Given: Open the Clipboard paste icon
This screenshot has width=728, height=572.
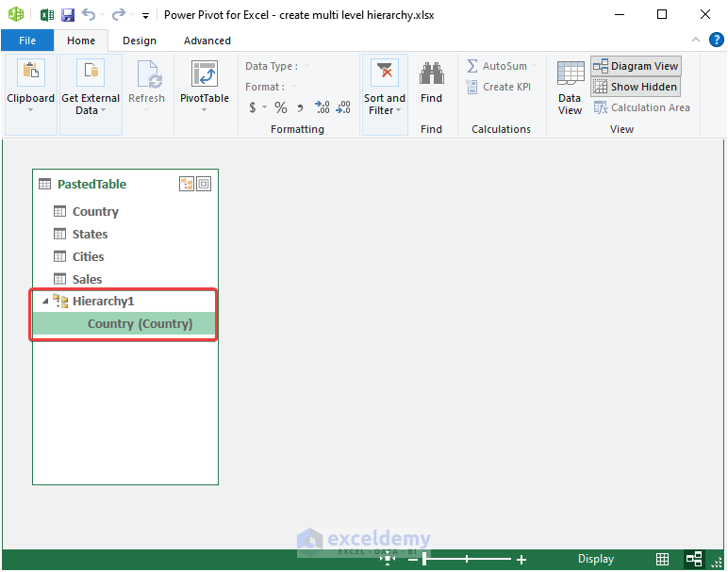Looking at the screenshot, I should pos(30,72).
